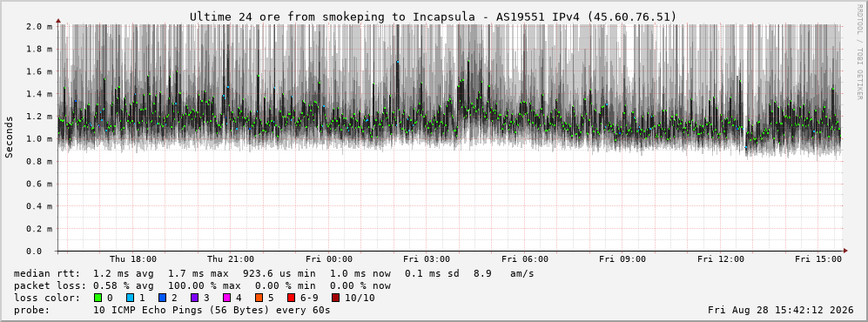This screenshot has width=868, height=322.
Task: Click the purple loss color 3 swatch
Action: [195, 298]
